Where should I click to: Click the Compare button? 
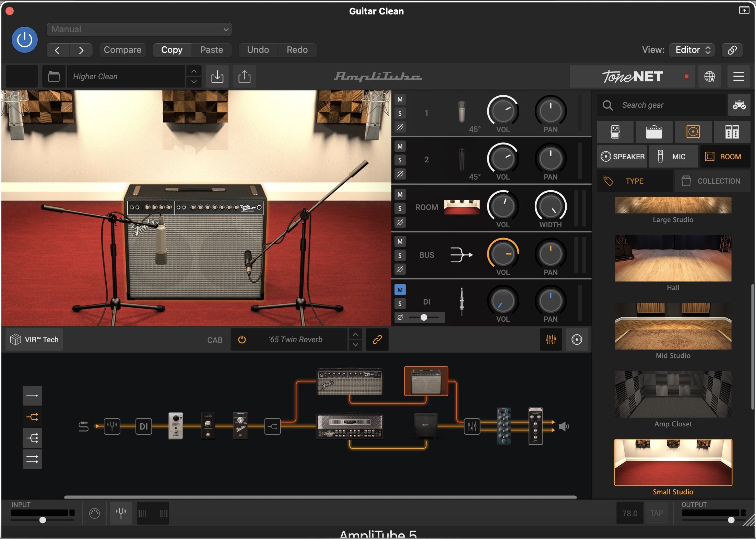point(122,50)
